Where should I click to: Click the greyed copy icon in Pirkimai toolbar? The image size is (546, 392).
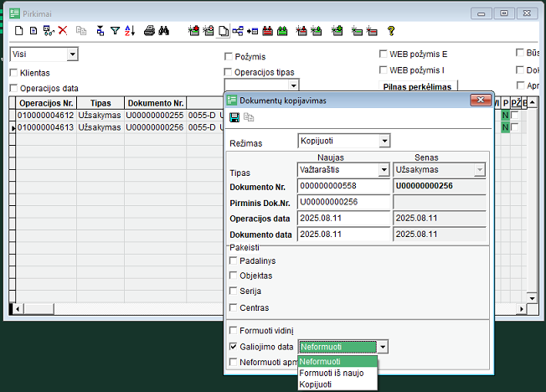pyautogui.click(x=81, y=31)
